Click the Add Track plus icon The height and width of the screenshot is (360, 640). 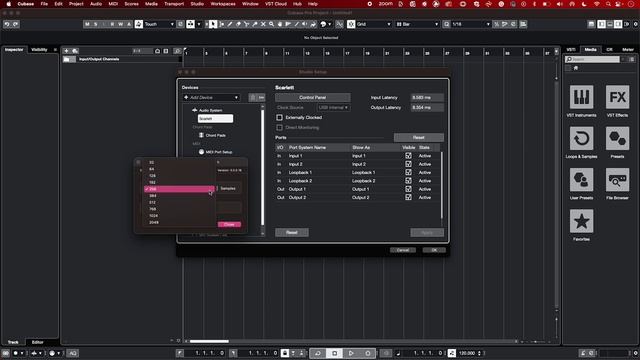[x=67, y=51]
